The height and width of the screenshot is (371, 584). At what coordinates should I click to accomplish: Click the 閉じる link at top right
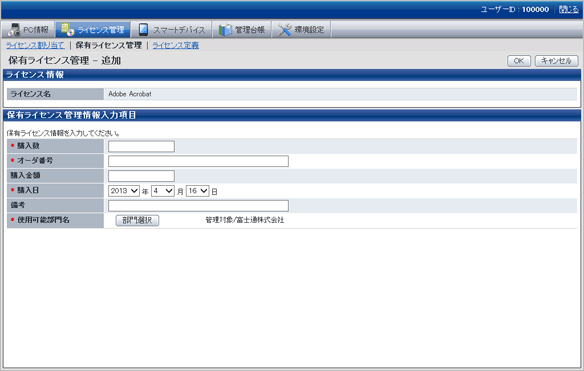click(x=569, y=9)
